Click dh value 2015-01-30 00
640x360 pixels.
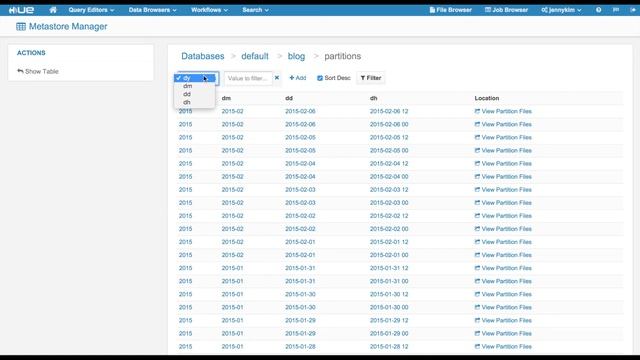click(389, 307)
